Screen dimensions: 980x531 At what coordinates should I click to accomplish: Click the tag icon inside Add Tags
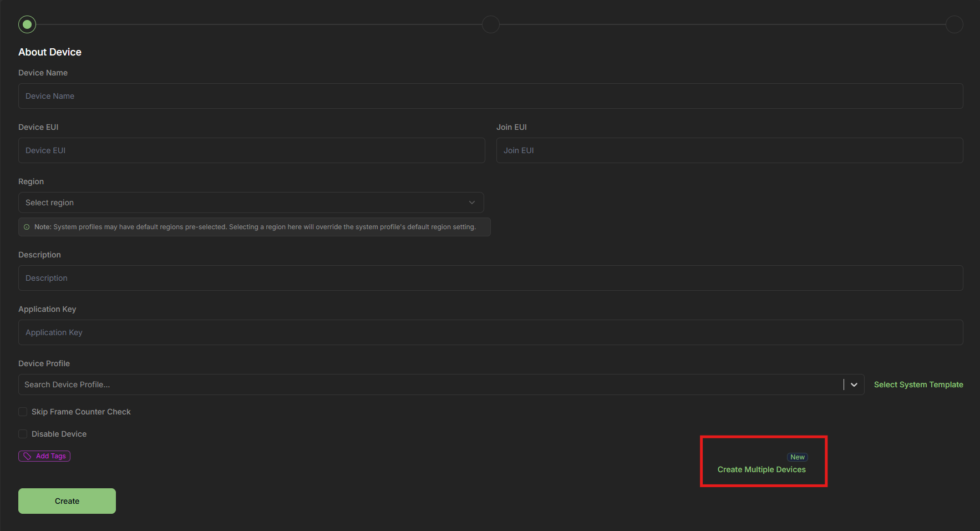coord(27,456)
